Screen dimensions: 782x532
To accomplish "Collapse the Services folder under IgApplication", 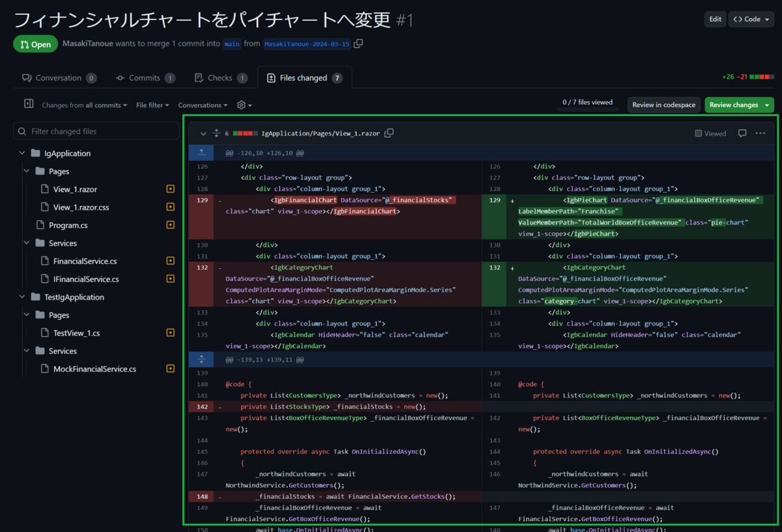I will (x=27, y=243).
